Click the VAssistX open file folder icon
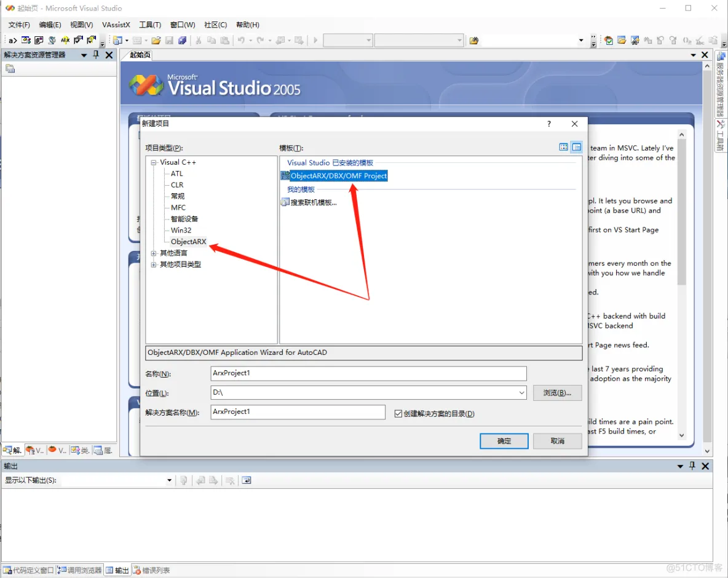This screenshot has width=728, height=578. [x=622, y=41]
